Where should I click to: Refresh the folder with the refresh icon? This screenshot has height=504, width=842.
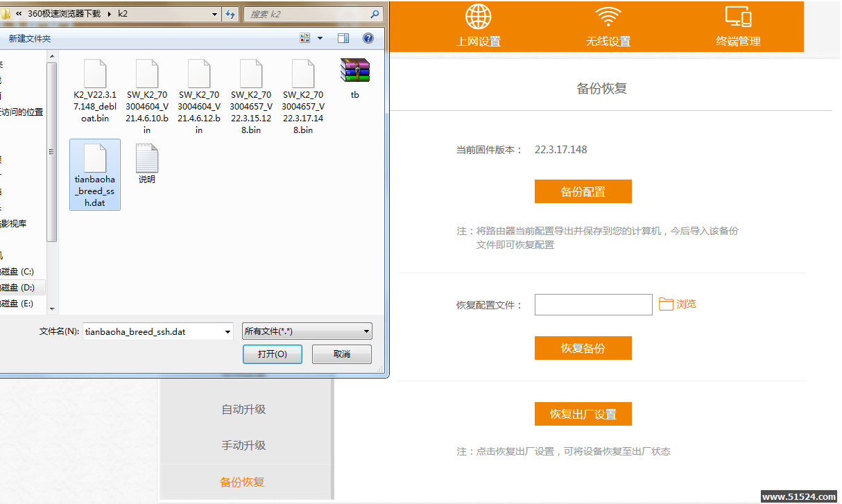[x=231, y=13]
